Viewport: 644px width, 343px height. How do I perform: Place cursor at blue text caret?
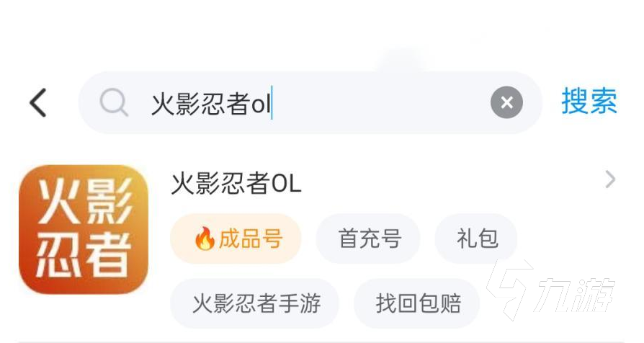pos(272,104)
